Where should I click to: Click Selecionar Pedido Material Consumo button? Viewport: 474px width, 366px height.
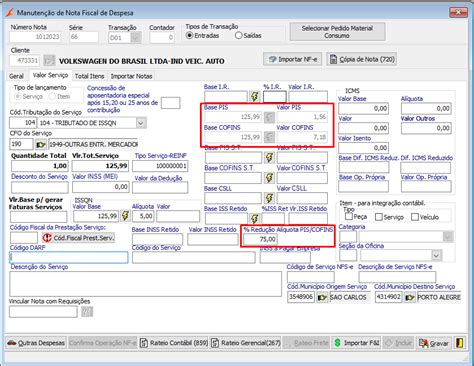point(337,32)
